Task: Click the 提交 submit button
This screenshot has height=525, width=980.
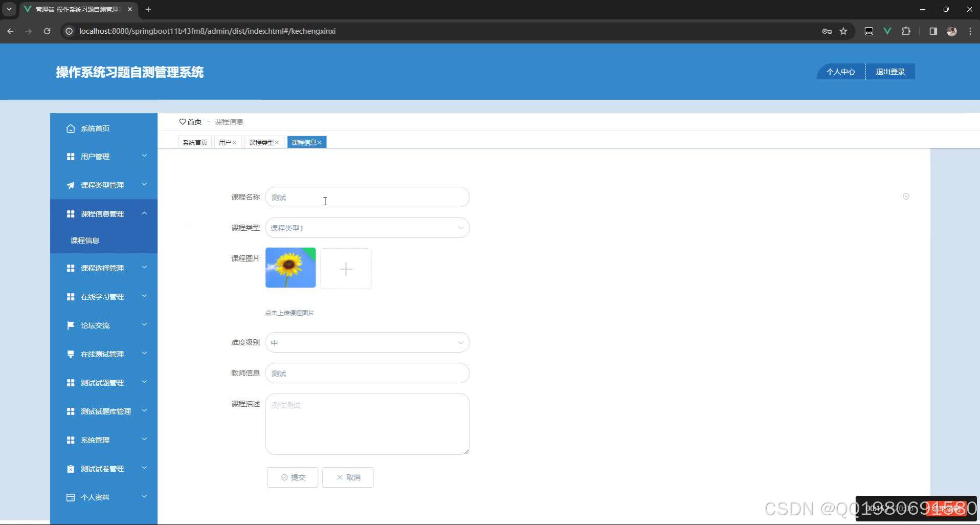Action: click(x=293, y=477)
